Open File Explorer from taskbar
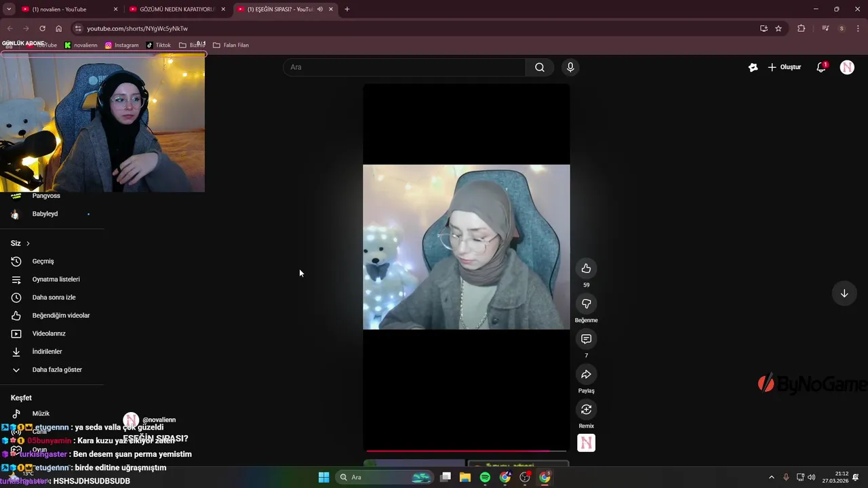The width and height of the screenshot is (868, 488). (465, 477)
